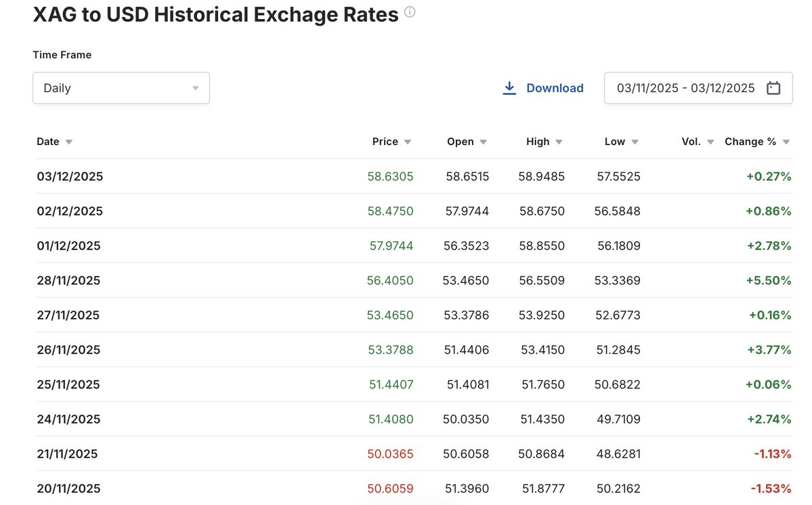Click the low value 57.5525
812x505 pixels.
point(619,176)
